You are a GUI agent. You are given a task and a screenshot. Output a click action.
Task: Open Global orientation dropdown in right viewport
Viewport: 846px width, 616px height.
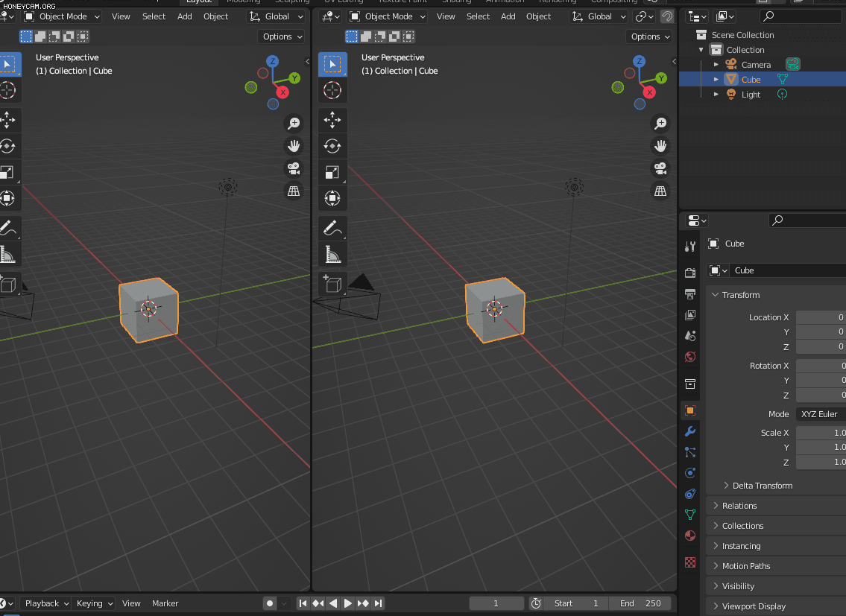(x=599, y=16)
